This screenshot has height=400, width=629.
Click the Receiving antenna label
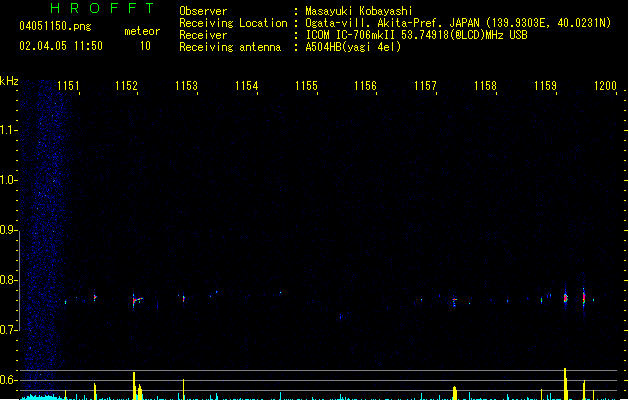tap(230, 47)
